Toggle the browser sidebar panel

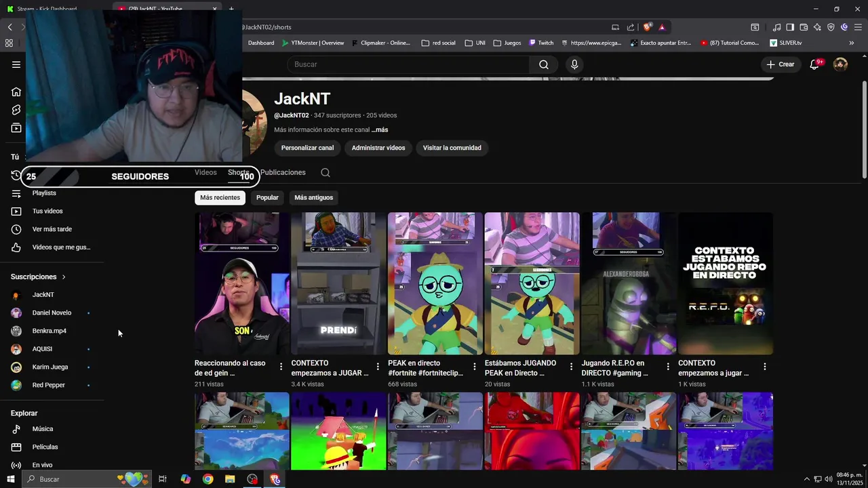(790, 27)
